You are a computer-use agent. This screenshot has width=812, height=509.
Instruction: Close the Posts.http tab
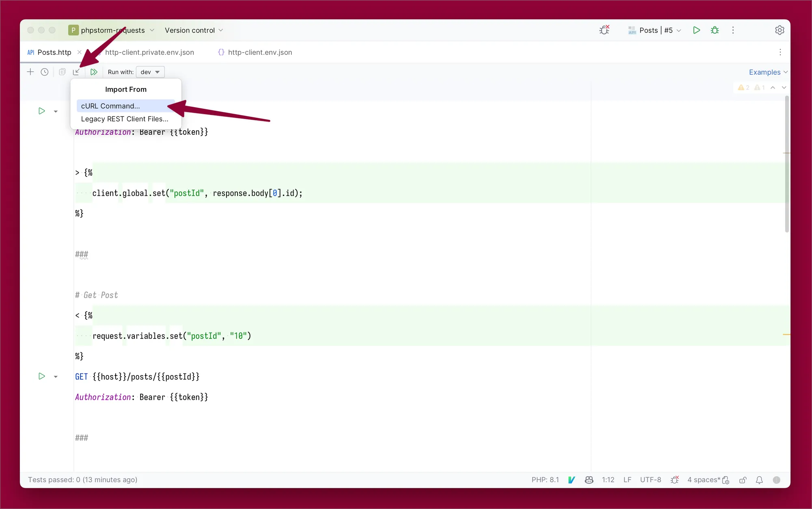coord(79,52)
